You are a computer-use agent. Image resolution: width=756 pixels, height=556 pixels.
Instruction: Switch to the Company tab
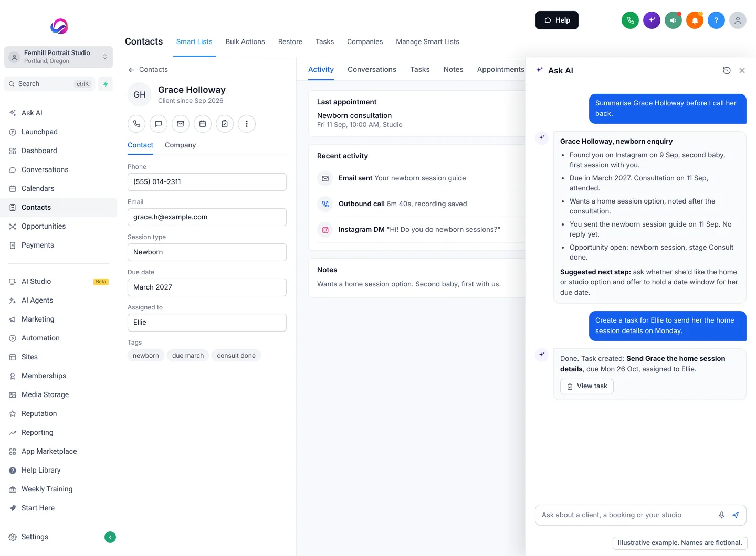point(180,145)
